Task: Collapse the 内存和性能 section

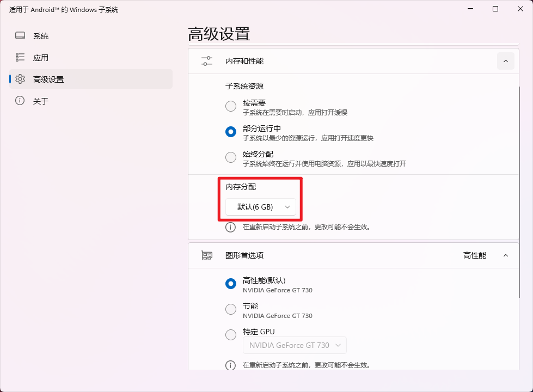Action: 505,61
